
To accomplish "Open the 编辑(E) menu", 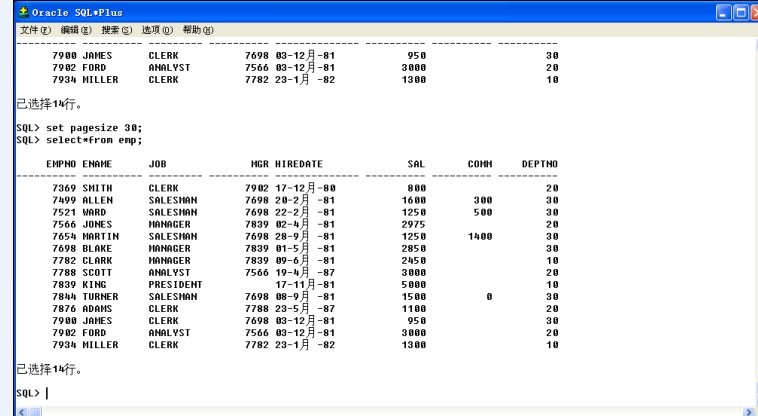I will tap(76, 30).
